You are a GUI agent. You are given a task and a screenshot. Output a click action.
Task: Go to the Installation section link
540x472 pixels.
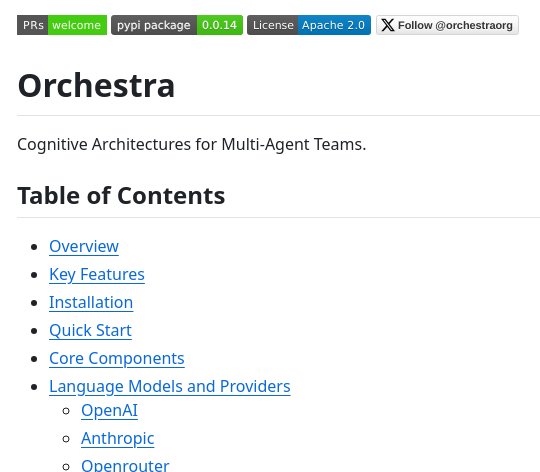click(x=91, y=303)
